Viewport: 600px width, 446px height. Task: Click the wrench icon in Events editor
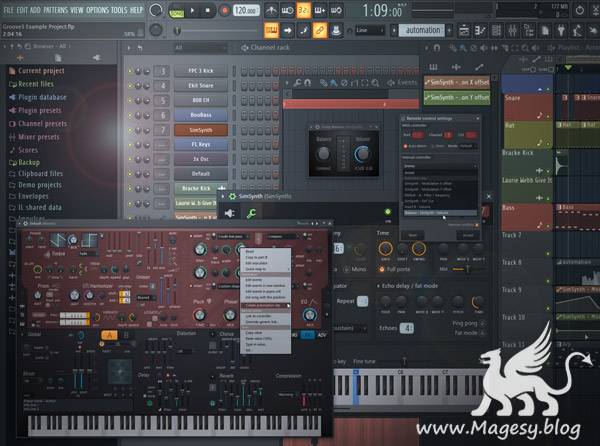[x=297, y=82]
